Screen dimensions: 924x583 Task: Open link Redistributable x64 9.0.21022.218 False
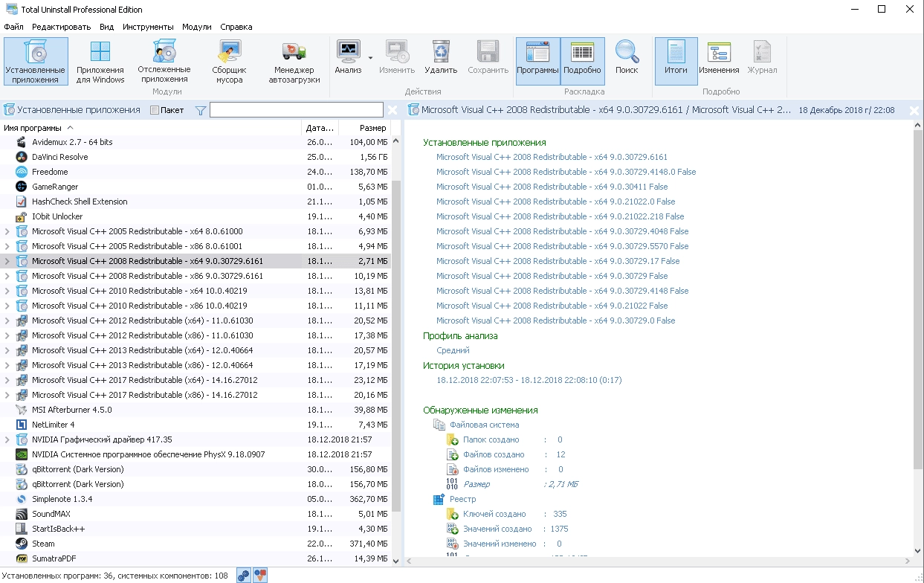point(560,216)
